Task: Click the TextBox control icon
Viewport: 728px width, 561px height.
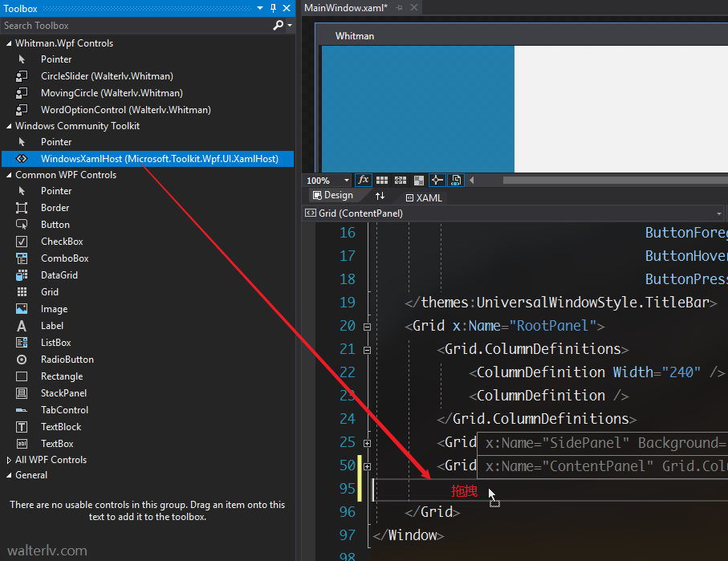Action: (x=22, y=444)
